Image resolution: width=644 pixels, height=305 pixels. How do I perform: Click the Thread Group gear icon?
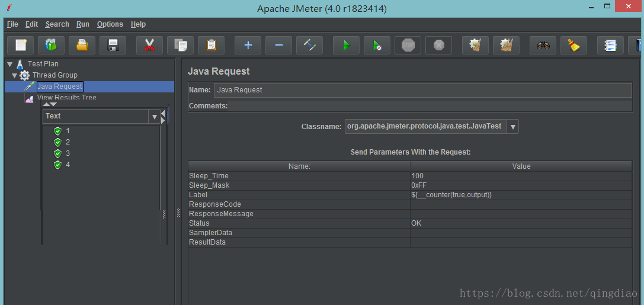[x=25, y=76]
